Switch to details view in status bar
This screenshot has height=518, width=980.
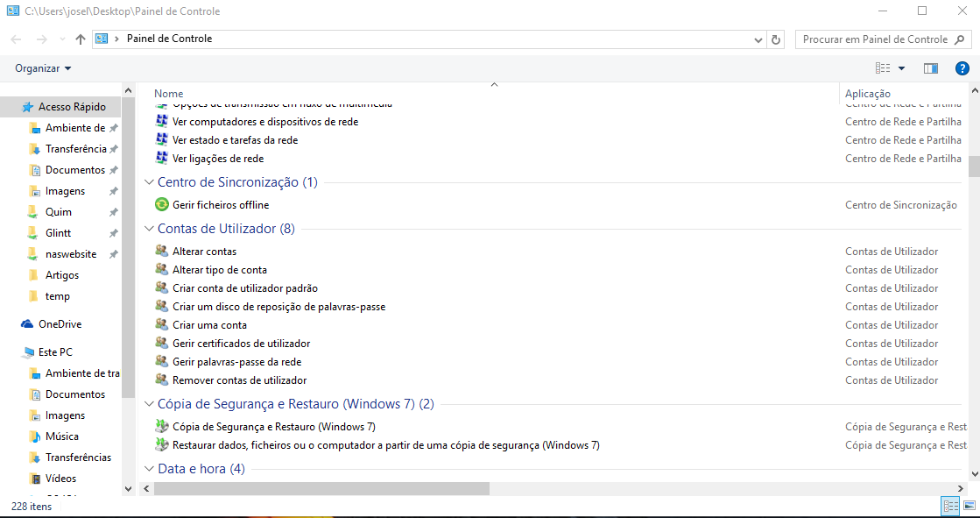(950, 506)
